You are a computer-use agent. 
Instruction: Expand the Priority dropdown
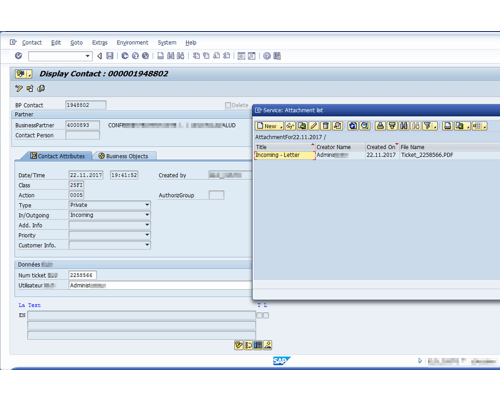click(x=147, y=235)
